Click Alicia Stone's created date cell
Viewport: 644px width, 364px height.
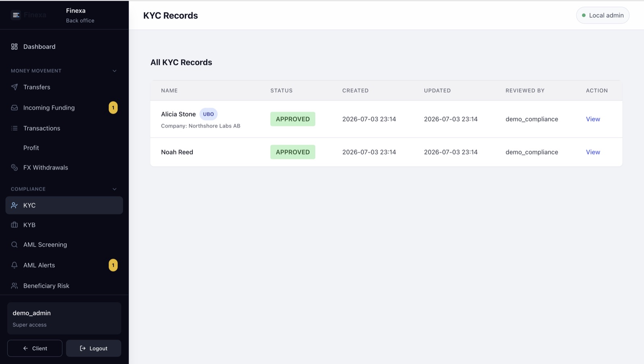pyautogui.click(x=369, y=119)
